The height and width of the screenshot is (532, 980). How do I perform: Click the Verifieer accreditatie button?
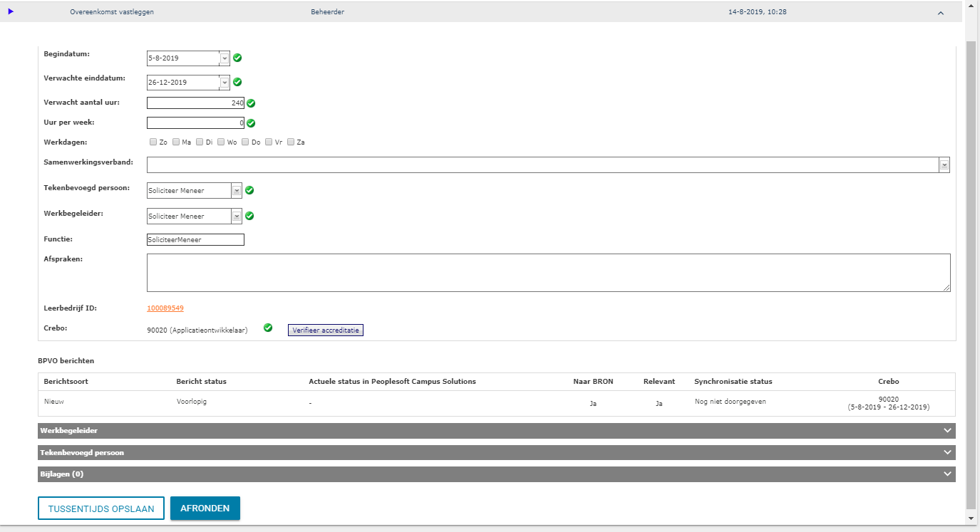pos(326,330)
